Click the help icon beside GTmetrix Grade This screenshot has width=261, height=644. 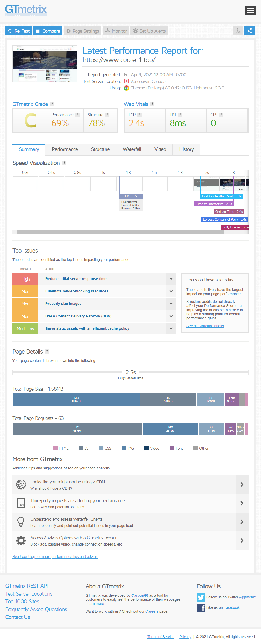pos(52,104)
